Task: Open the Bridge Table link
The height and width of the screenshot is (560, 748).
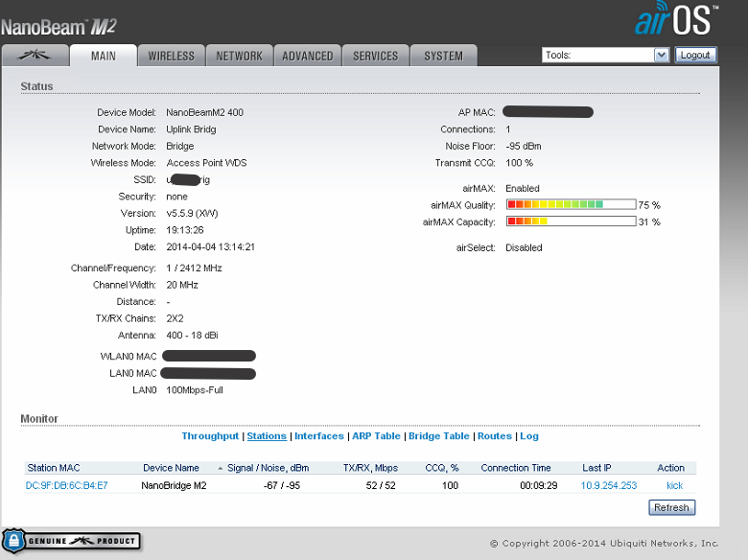Action: [x=439, y=436]
